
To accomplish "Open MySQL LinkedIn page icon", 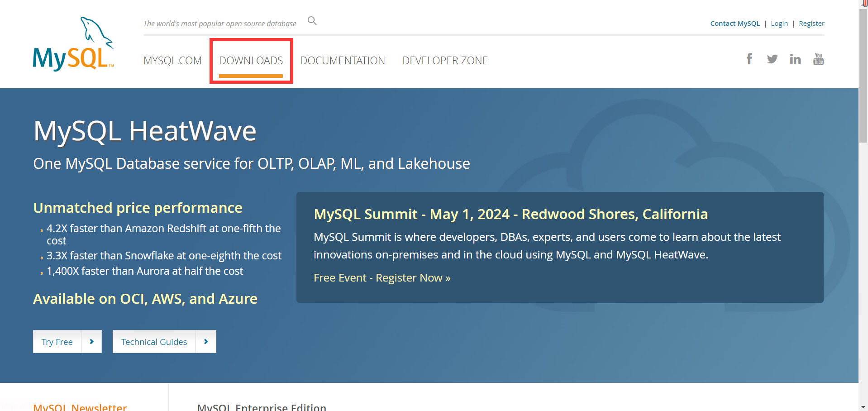I will (795, 59).
